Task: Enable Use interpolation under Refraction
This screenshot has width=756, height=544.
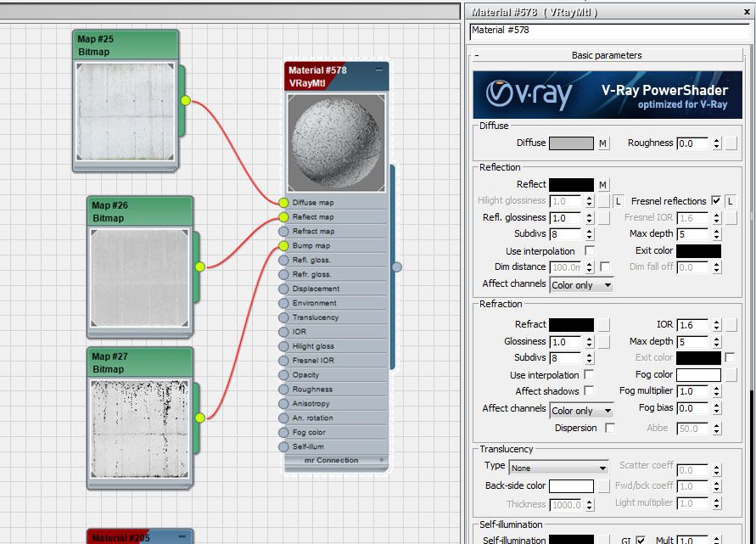Action: point(588,374)
